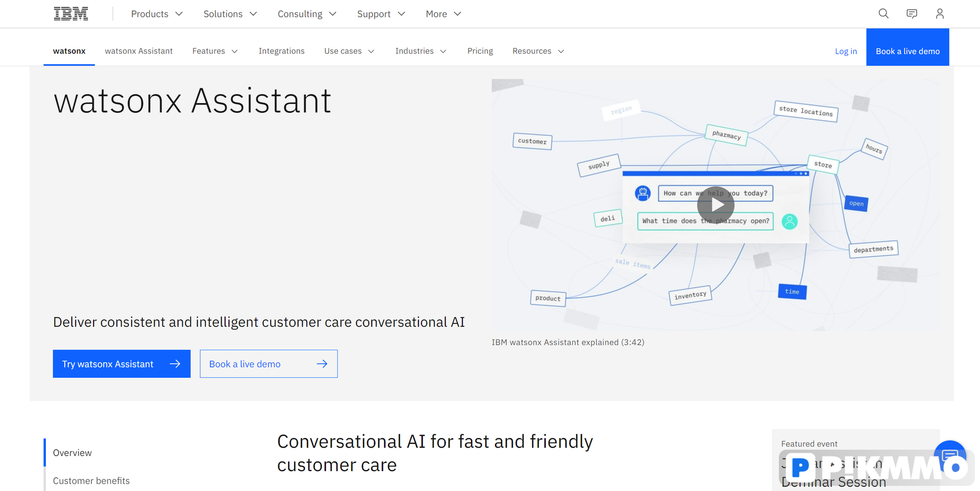The image size is (980, 491).
Task: Expand the Products menu
Action: pos(157,14)
